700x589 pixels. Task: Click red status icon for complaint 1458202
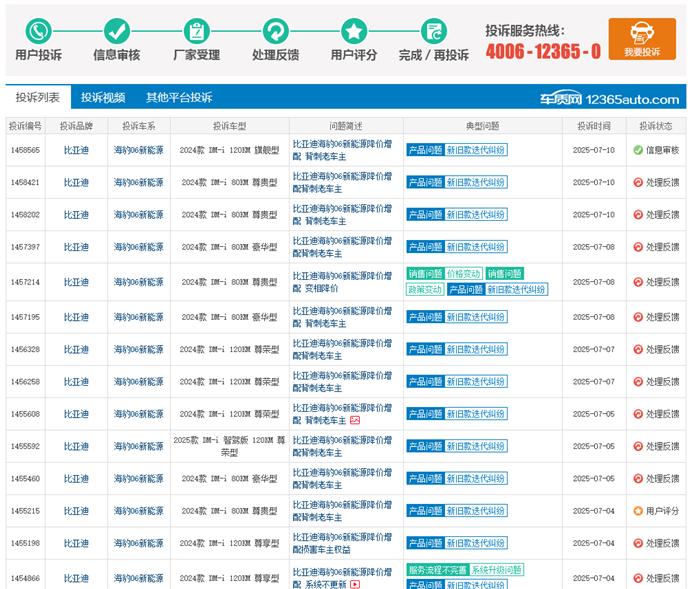tap(638, 215)
